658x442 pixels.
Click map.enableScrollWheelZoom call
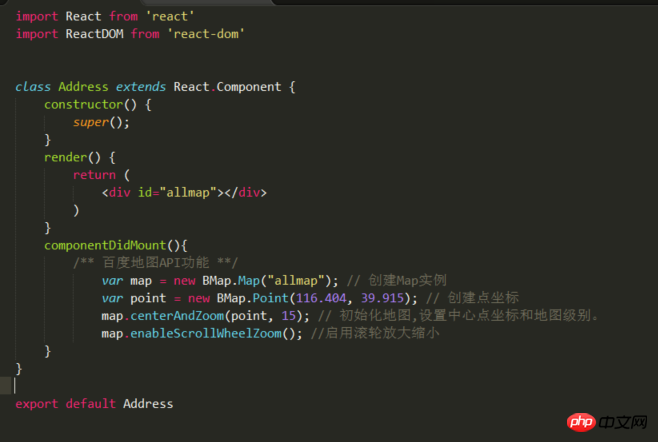pyautogui.click(x=201, y=334)
